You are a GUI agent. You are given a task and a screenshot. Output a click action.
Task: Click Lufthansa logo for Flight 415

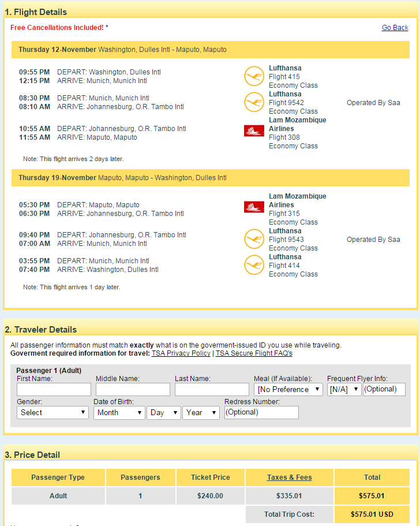(254, 76)
